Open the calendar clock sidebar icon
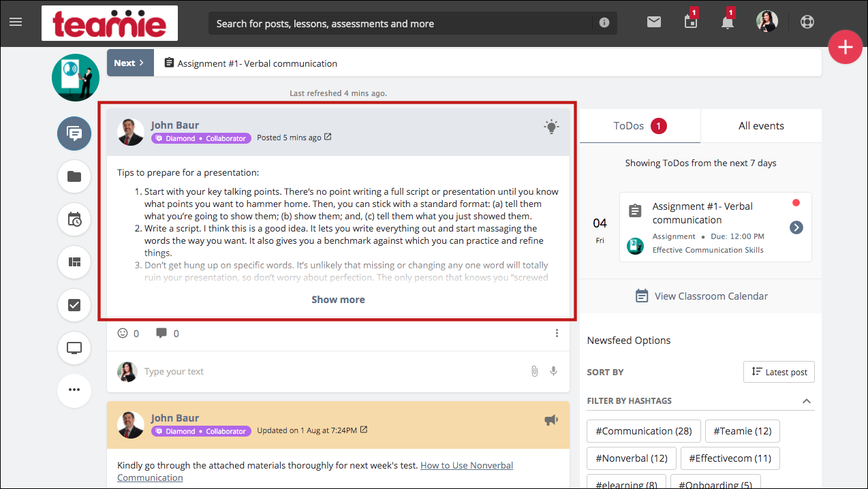The image size is (868, 489). coord(74,219)
